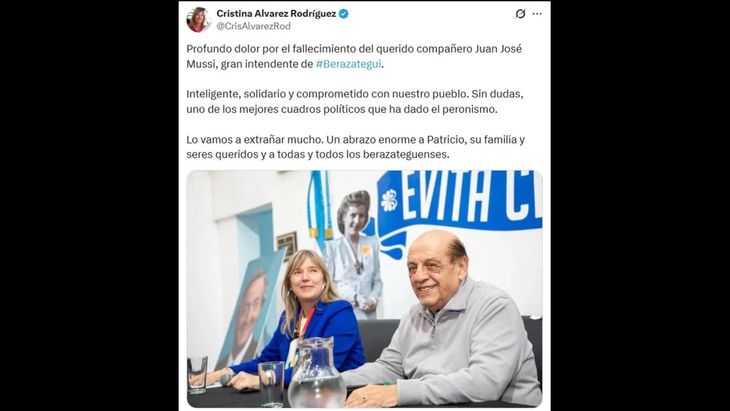Click the small framed plaque on wall
The height and width of the screenshot is (411, 730).
(x=287, y=245)
